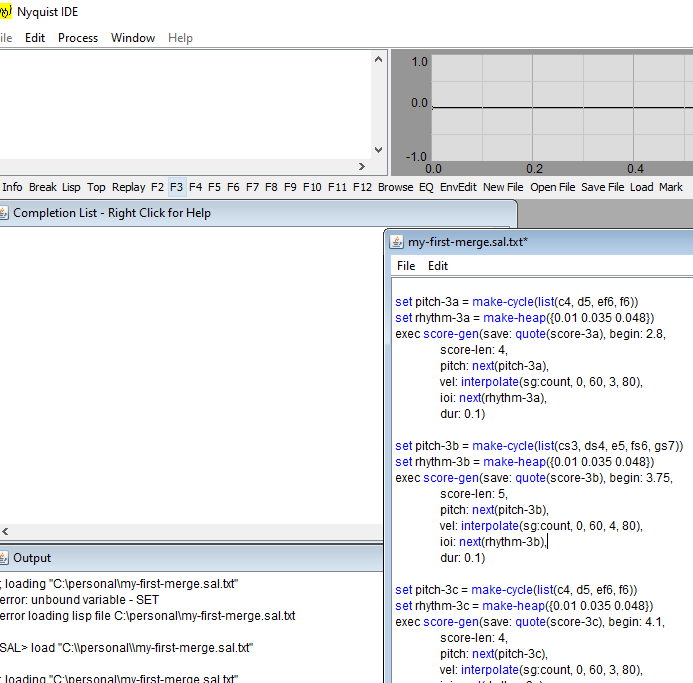
Task: Click the 'set pitch-3b' code line
Action: pyautogui.click(x=539, y=446)
